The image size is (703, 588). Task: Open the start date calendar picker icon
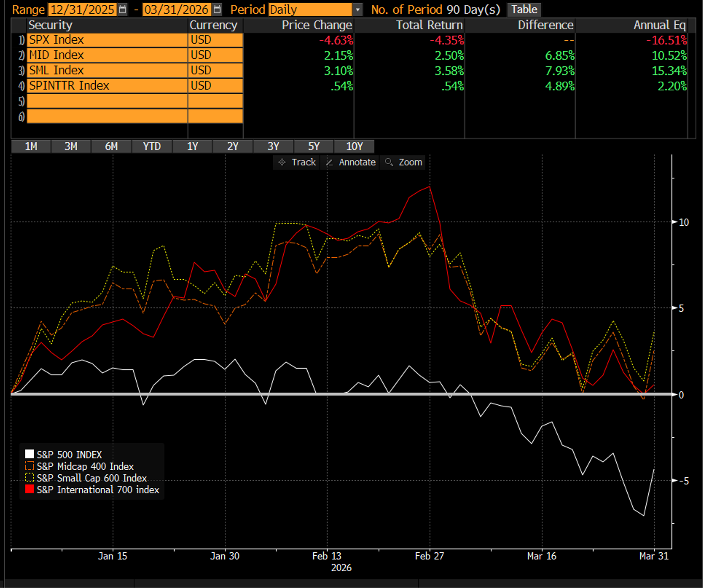click(123, 9)
